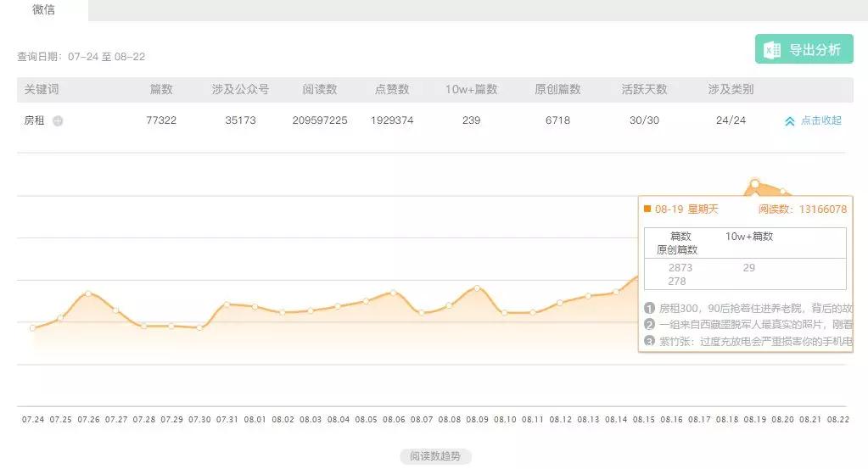Click the 涉及类别 column header
Screen dimensions: 868x469
pos(731,89)
